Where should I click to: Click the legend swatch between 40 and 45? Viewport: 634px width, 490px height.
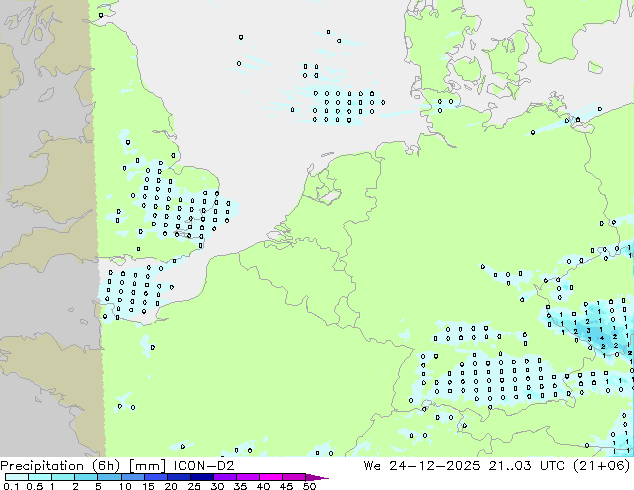click(x=271, y=477)
